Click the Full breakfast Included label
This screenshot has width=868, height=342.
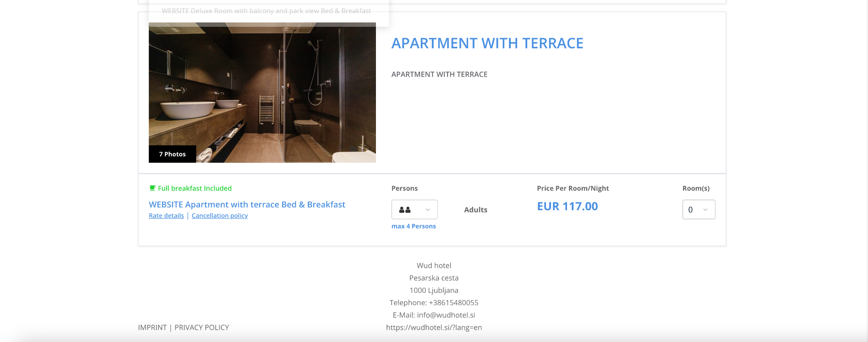pos(195,188)
